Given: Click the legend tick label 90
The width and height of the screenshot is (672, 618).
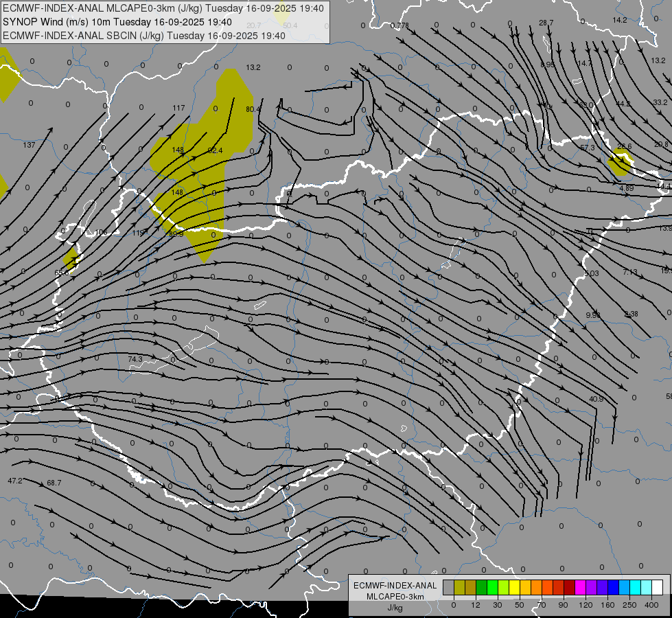Looking at the screenshot, I should (x=563, y=605).
